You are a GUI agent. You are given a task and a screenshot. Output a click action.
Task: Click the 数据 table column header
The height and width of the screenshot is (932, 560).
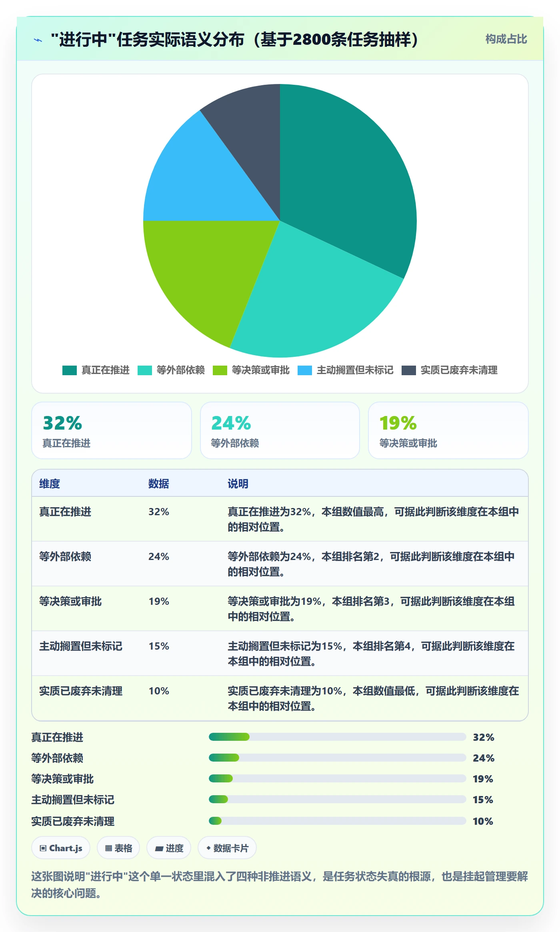(x=159, y=484)
